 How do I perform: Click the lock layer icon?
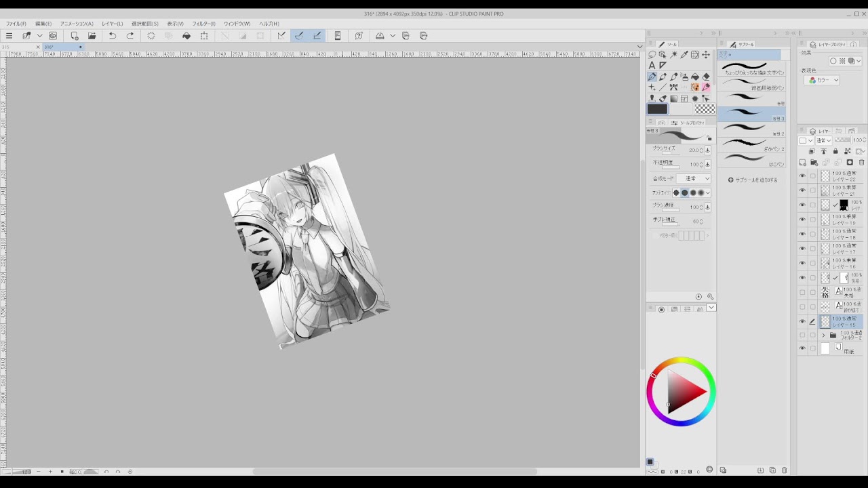(x=835, y=151)
